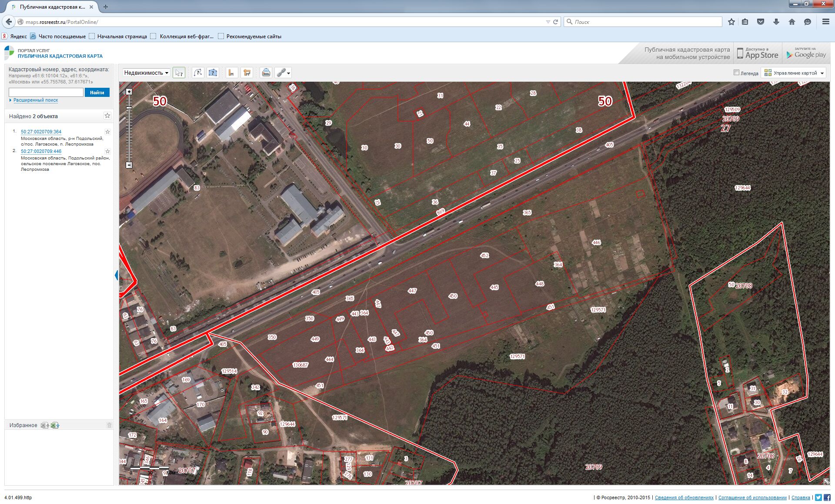Star the 50:27:0020709:446 result
The width and height of the screenshot is (835, 504).
[x=107, y=151]
